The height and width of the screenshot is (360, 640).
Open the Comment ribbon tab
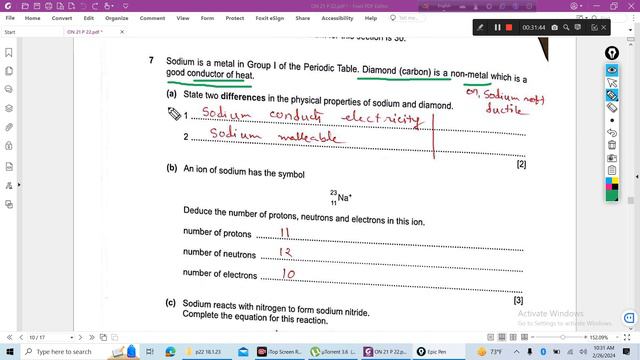pyautogui.click(x=152, y=18)
